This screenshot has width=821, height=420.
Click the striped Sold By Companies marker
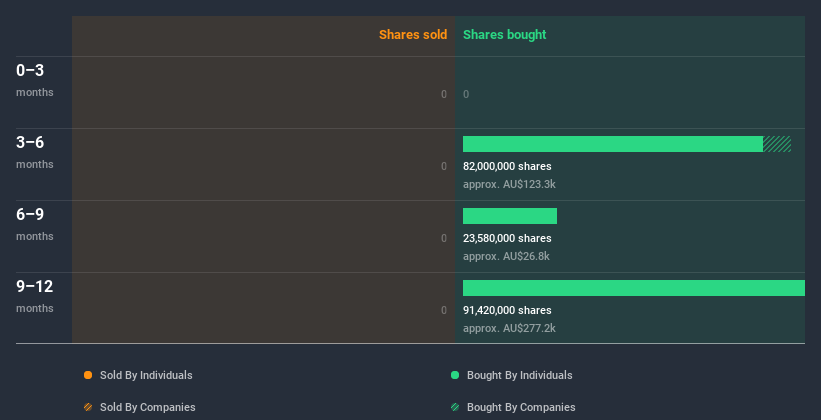(x=88, y=407)
